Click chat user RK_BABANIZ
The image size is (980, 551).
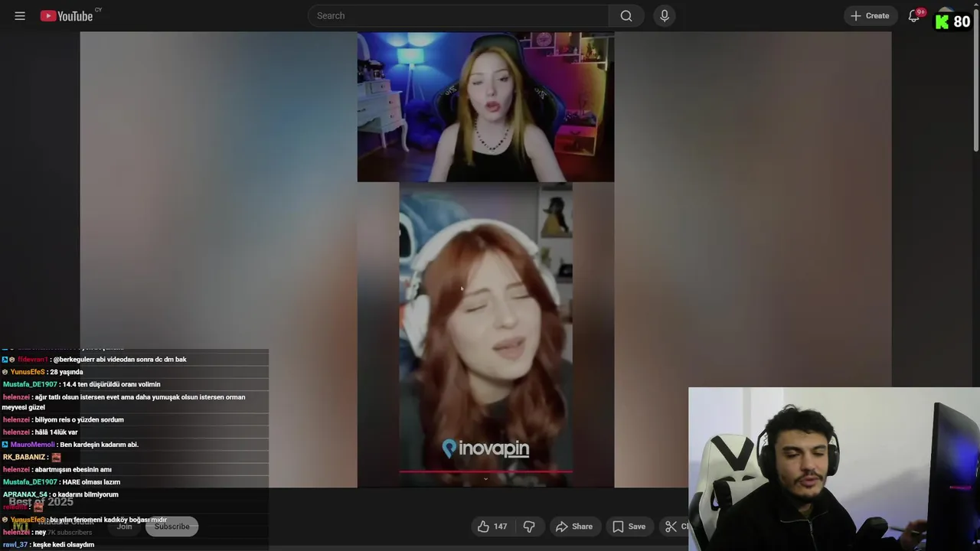(x=24, y=457)
